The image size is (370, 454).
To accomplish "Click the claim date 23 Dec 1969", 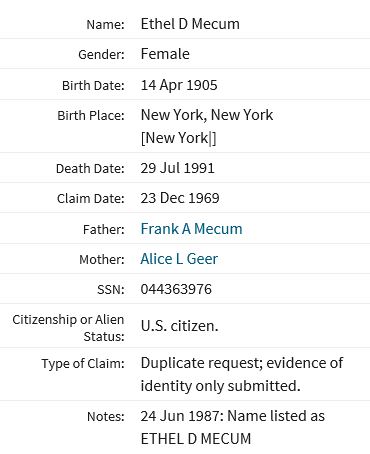I will (180, 198).
